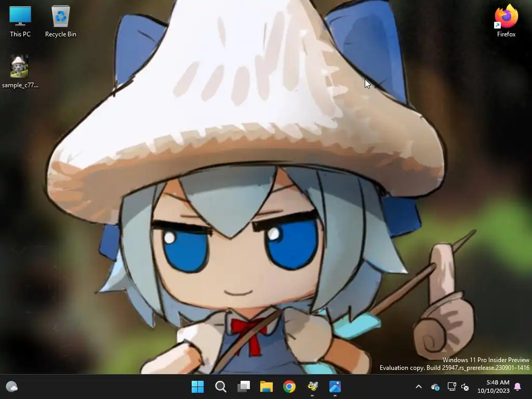The height and width of the screenshot is (399, 532).
Task: Select the This PC desktop icon
Action: coord(20,21)
